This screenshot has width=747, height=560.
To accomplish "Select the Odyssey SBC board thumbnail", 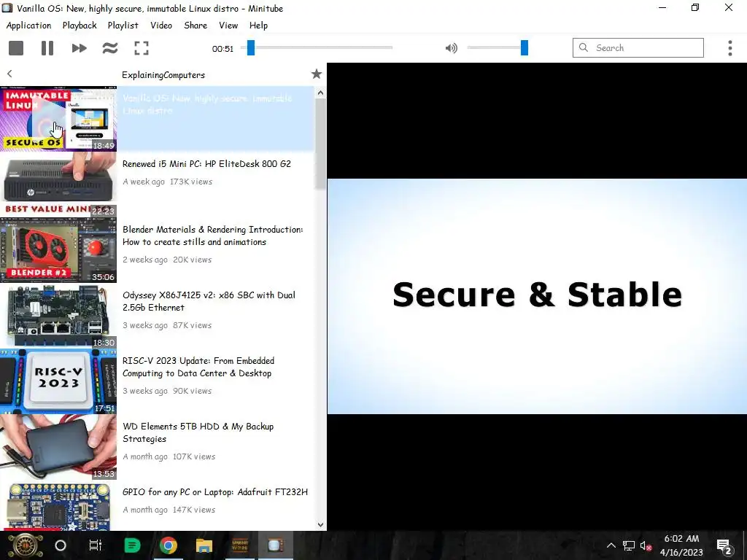I will (58, 316).
